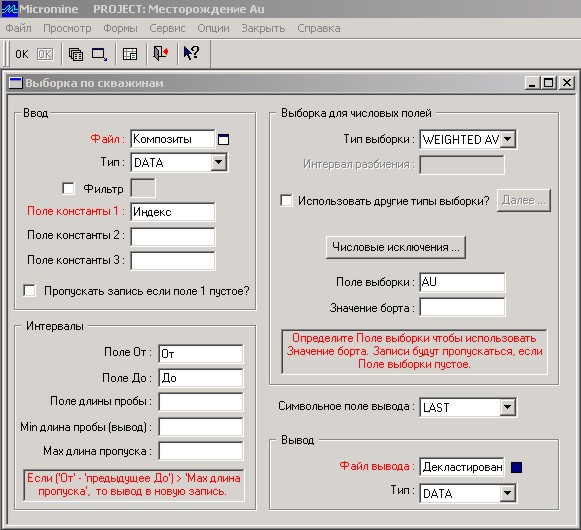Click the Файл вывода field
This screenshot has width=581, height=530.
pyautogui.click(x=462, y=467)
